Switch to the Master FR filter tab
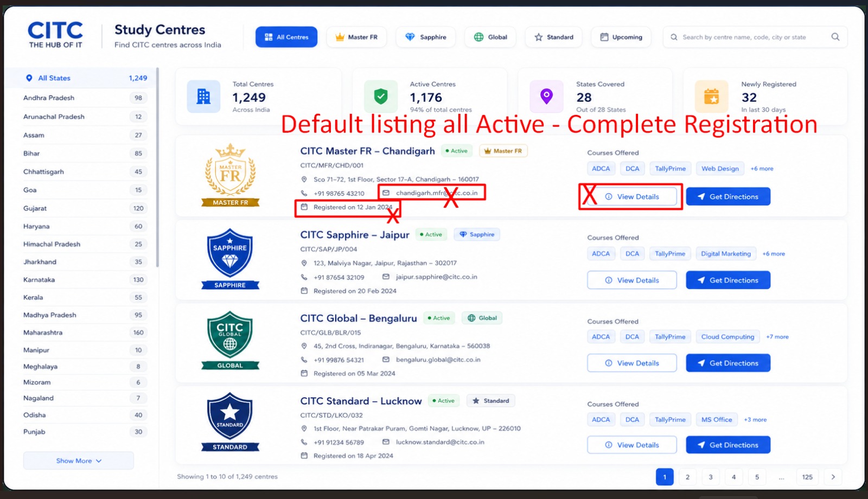The height and width of the screenshot is (499, 868). click(356, 37)
